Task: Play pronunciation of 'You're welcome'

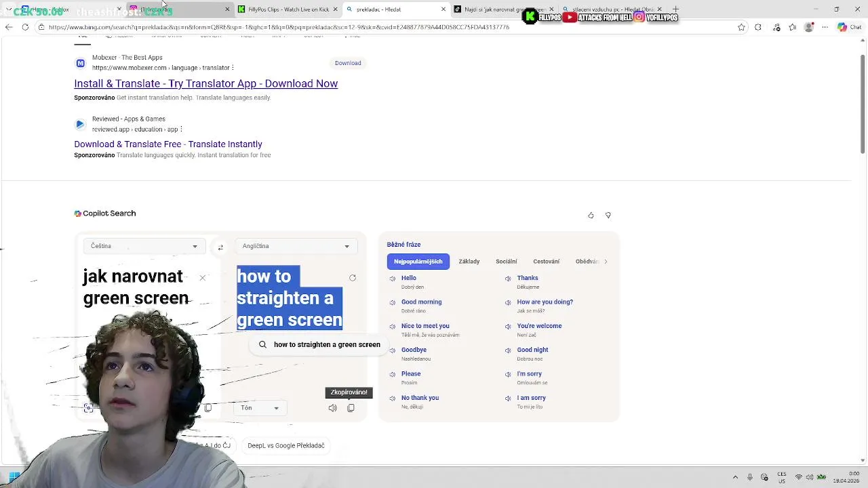Action: (508, 327)
